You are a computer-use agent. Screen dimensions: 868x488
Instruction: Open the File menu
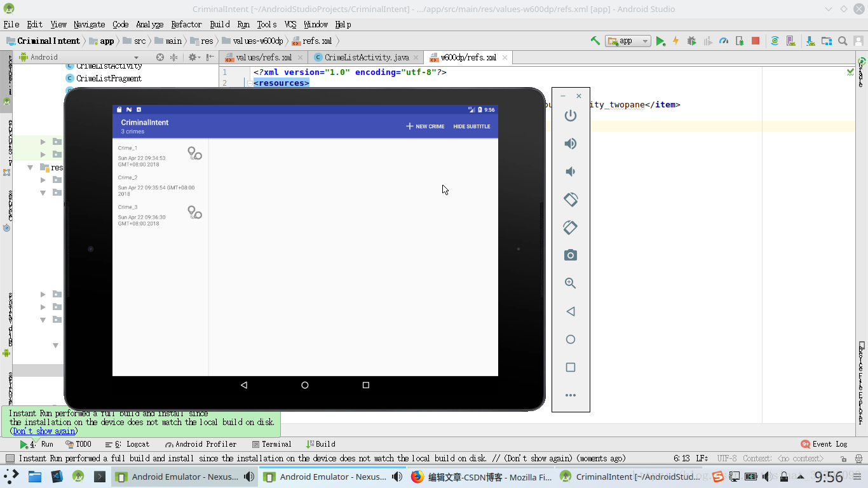(11, 24)
